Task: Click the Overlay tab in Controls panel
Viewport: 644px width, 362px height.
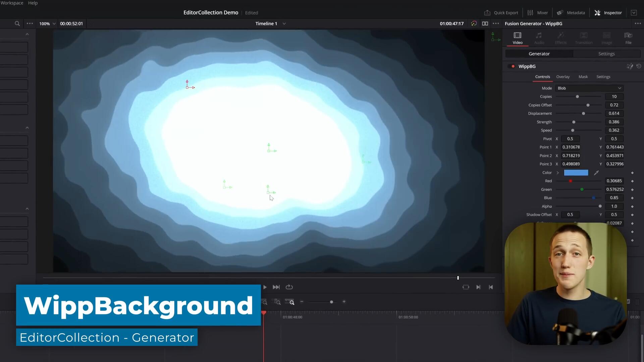Action: 563,76
